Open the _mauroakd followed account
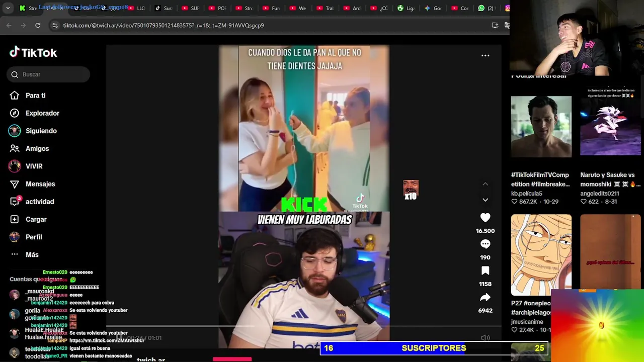The width and height of the screenshot is (644, 362). pos(33,295)
